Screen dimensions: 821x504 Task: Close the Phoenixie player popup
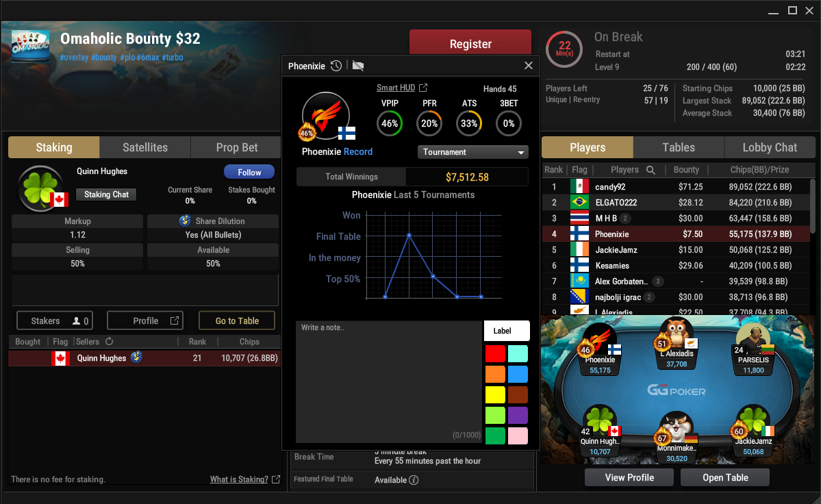[x=529, y=66]
